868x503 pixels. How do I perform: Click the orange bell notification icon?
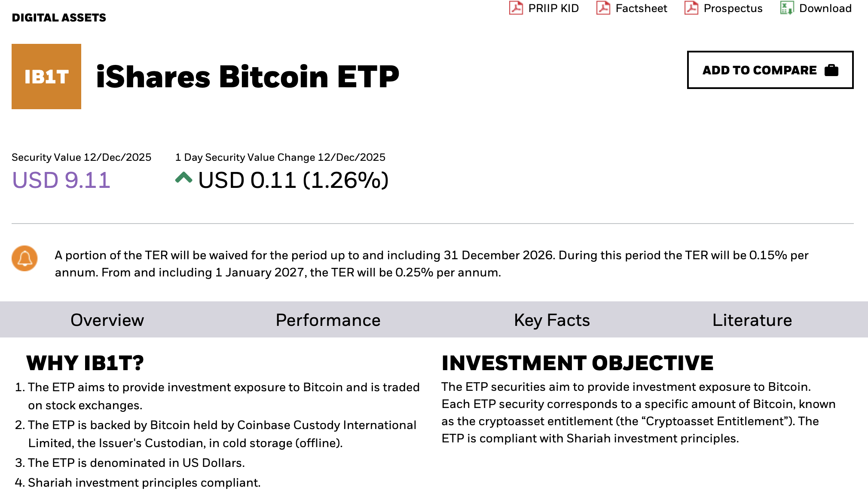(24, 258)
